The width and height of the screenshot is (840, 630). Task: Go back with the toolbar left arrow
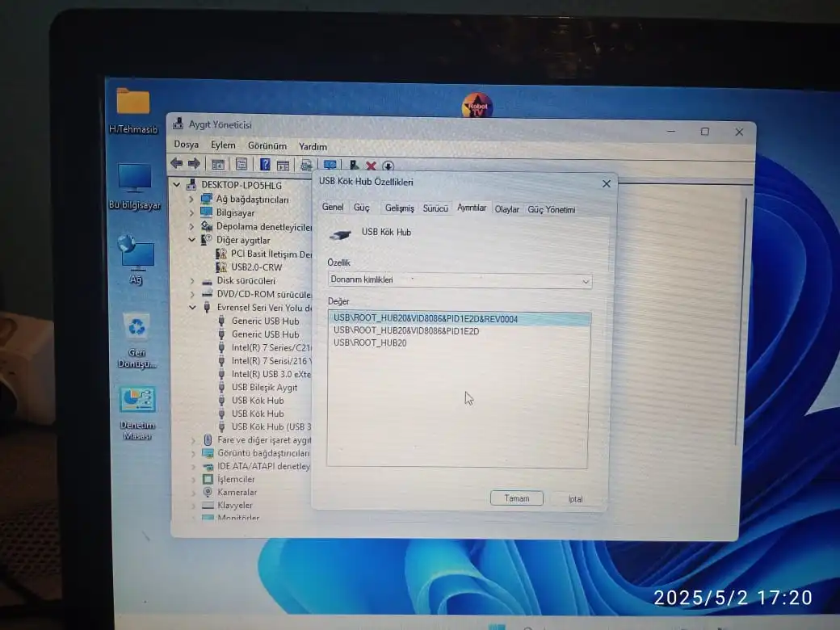[176, 163]
